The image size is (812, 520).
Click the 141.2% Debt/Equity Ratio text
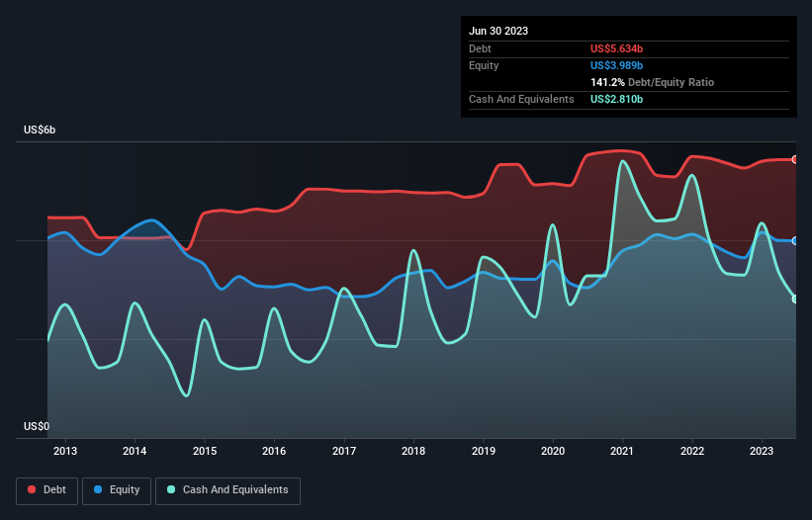652,82
